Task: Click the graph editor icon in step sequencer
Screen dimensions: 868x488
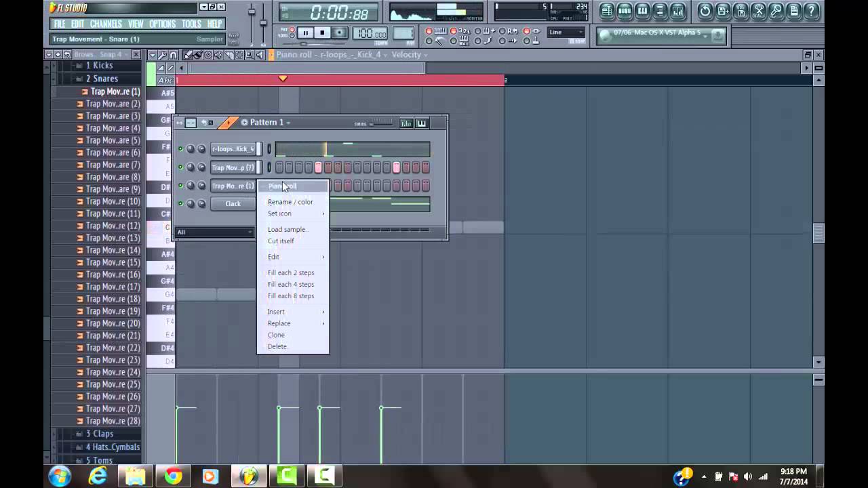Action: [x=406, y=123]
